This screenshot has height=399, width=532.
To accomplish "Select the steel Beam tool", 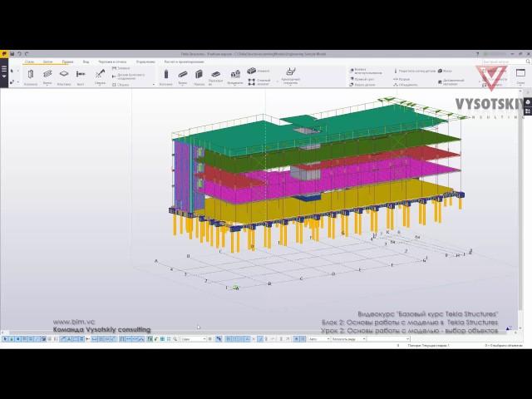I will click(x=47, y=76).
